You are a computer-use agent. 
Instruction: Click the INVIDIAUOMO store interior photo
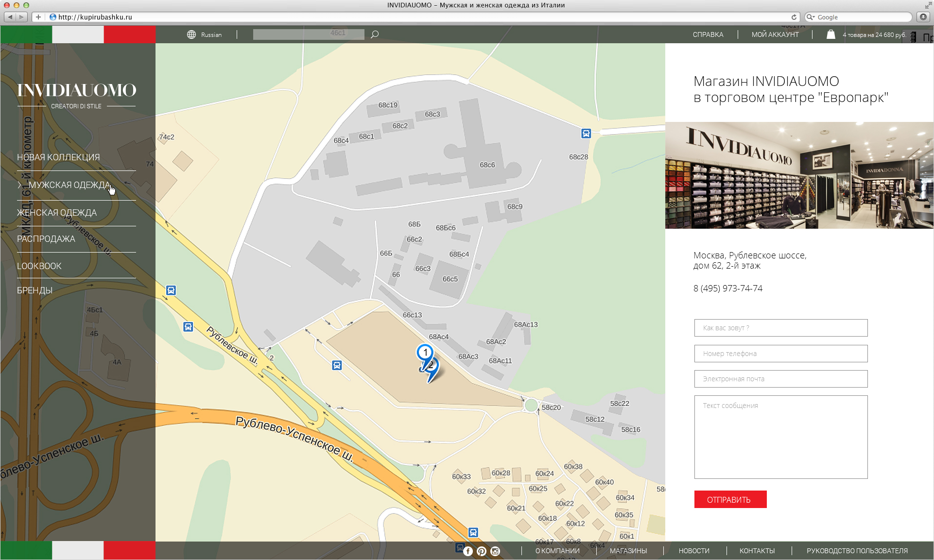799,175
